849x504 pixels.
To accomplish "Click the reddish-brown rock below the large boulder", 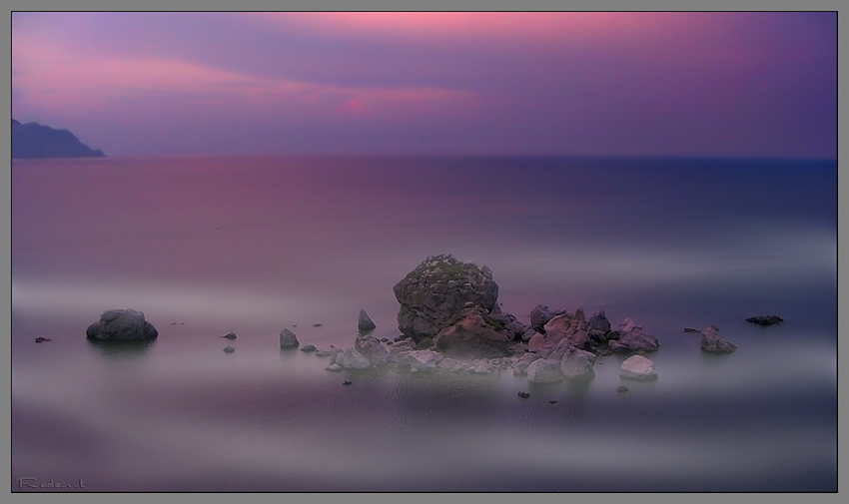I will pyautogui.click(x=471, y=337).
